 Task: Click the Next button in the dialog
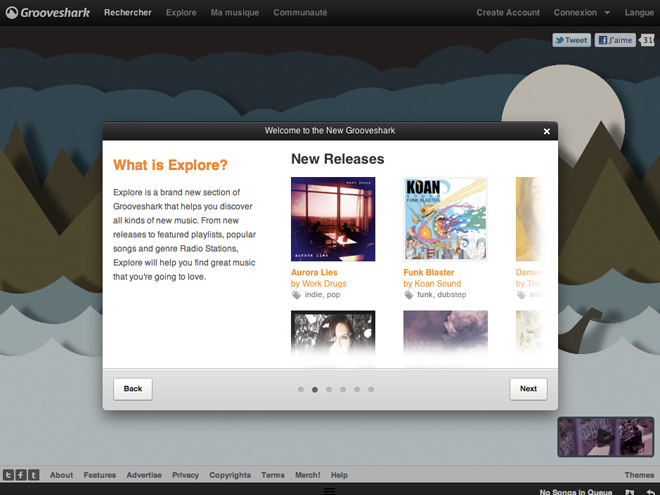pos(528,389)
